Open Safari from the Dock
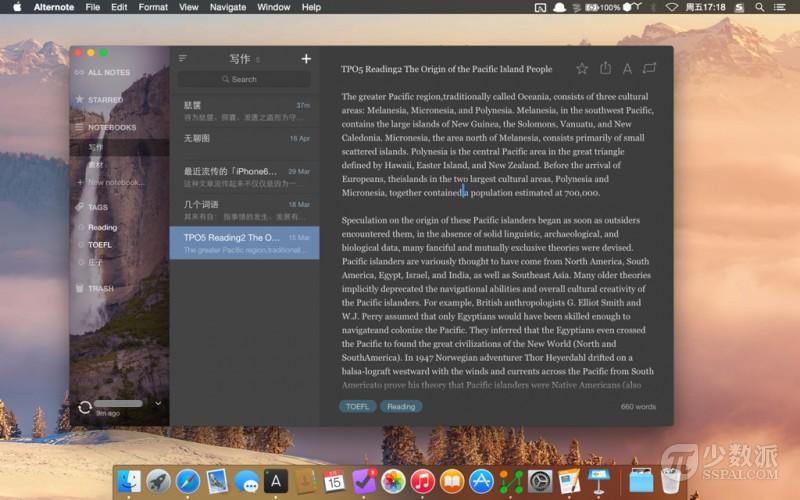The width and height of the screenshot is (800, 500). tap(187, 481)
